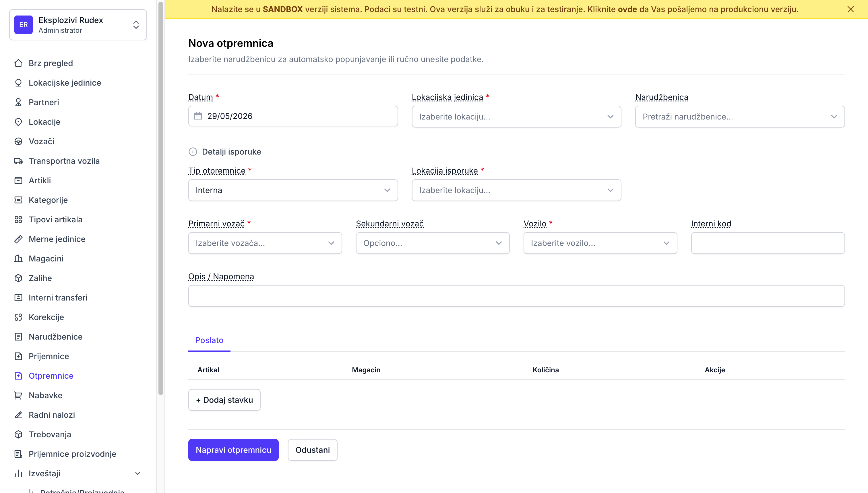Click the Transportna vozila truck icon
This screenshot has width=868, height=493.
pos(18,161)
